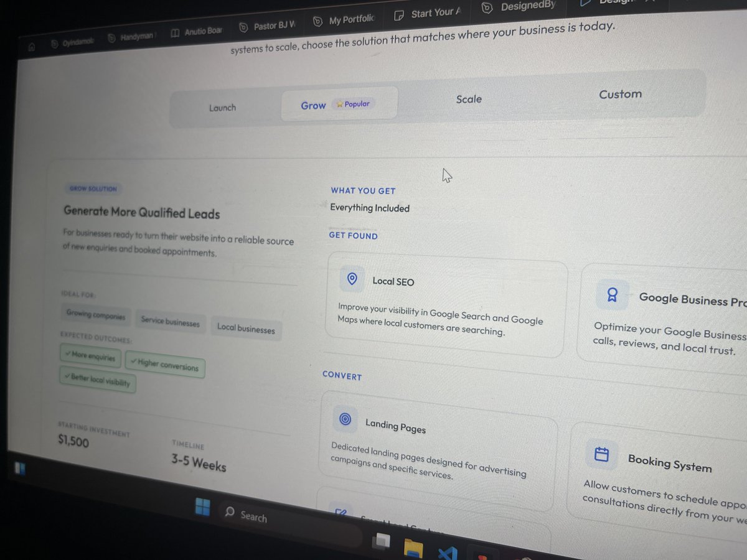Viewport: 747px width, 560px height.
Task: Open the Pastor BJ bookmark
Action: (268, 27)
